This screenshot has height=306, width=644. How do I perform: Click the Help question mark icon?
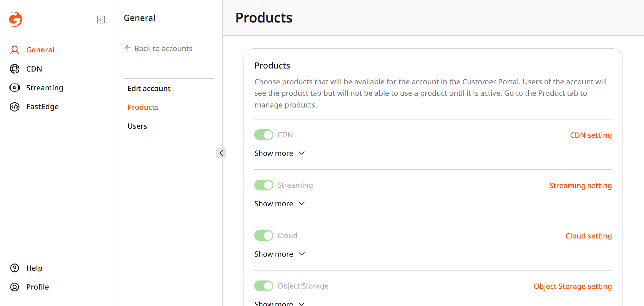click(x=14, y=268)
